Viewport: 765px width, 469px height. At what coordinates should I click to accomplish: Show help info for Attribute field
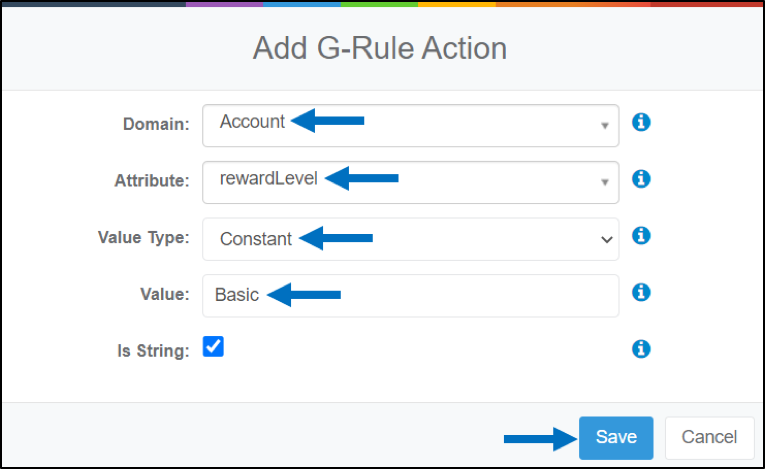click(641, 179)
